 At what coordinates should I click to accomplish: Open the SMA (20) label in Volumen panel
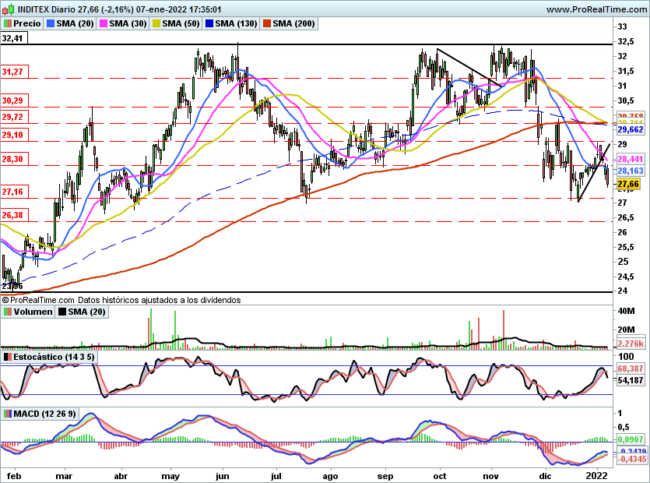pos(87,312)
